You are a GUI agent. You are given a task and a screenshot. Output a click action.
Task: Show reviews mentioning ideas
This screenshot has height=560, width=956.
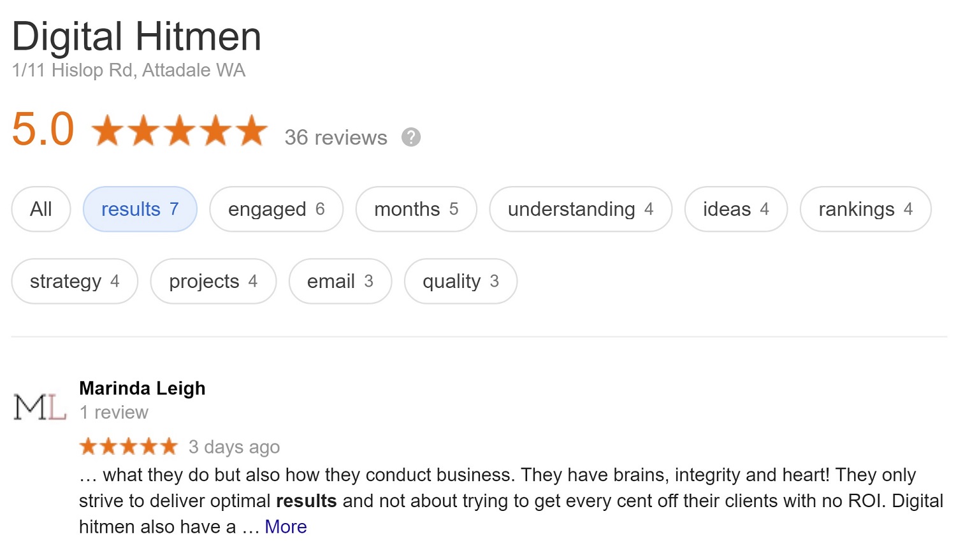tap(736, 209)
